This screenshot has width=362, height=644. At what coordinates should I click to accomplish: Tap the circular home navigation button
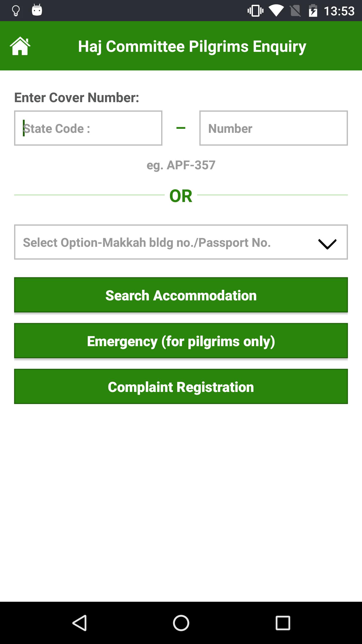(181, 622)
